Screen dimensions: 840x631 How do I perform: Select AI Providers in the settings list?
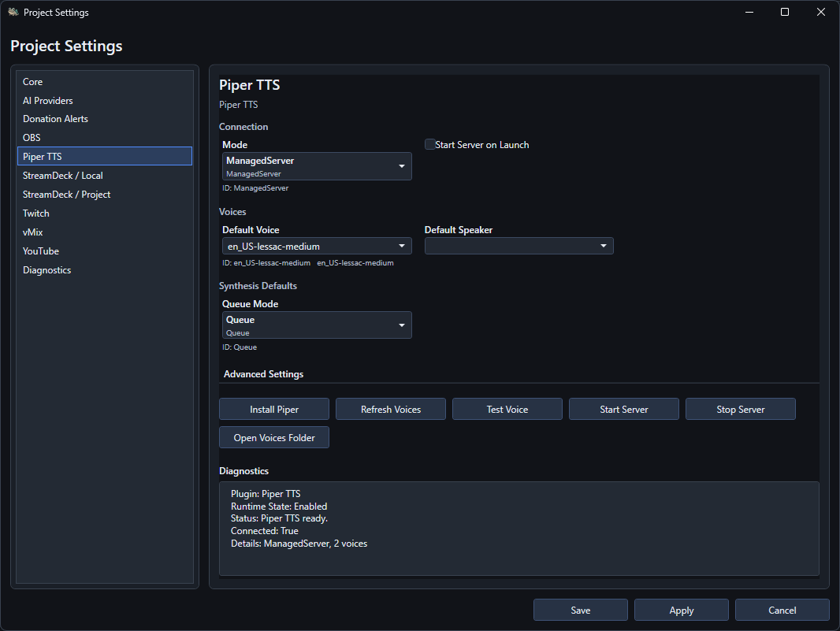104,101
